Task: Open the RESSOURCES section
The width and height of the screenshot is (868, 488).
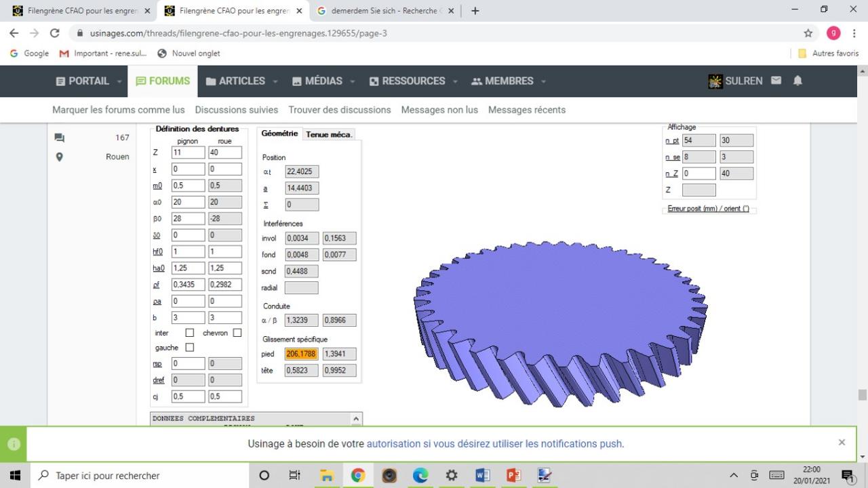Action: pyautogui.click(x=407, y=81)
